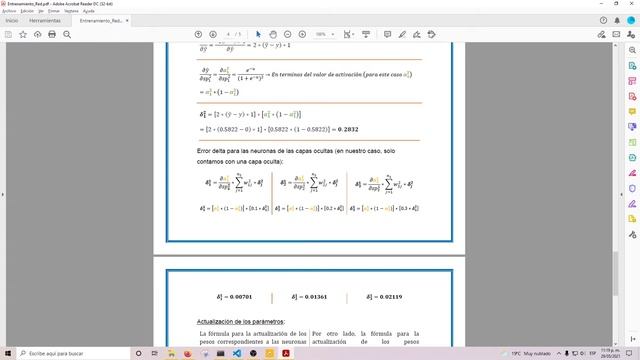Open the yellow file tool in right panel

point(632,219)
